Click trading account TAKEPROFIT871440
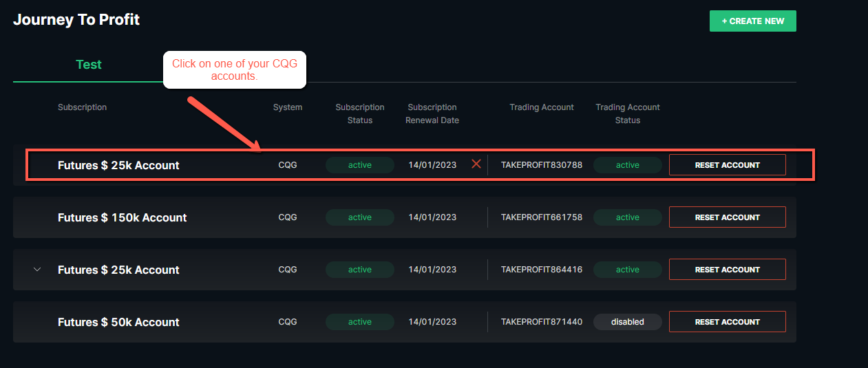The height and width of the screenshot is (368, 868). pyautogui.click(x=542, y=322)
